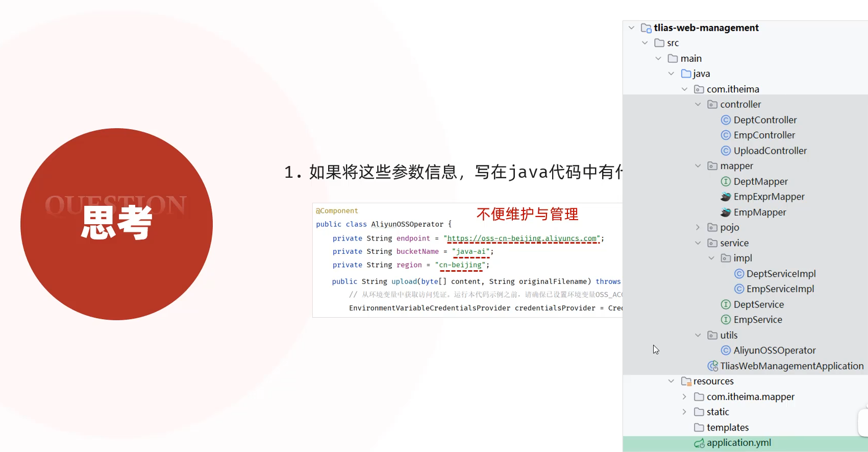Collapse the tlias-web-management project node

click(631, 28)
